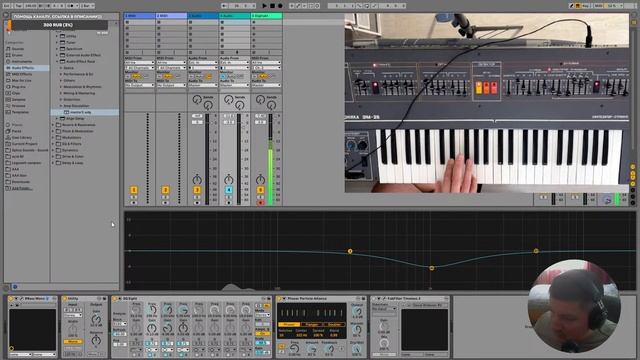
Task: Expand the Mixing & Mastering folder
Action: 61,93
